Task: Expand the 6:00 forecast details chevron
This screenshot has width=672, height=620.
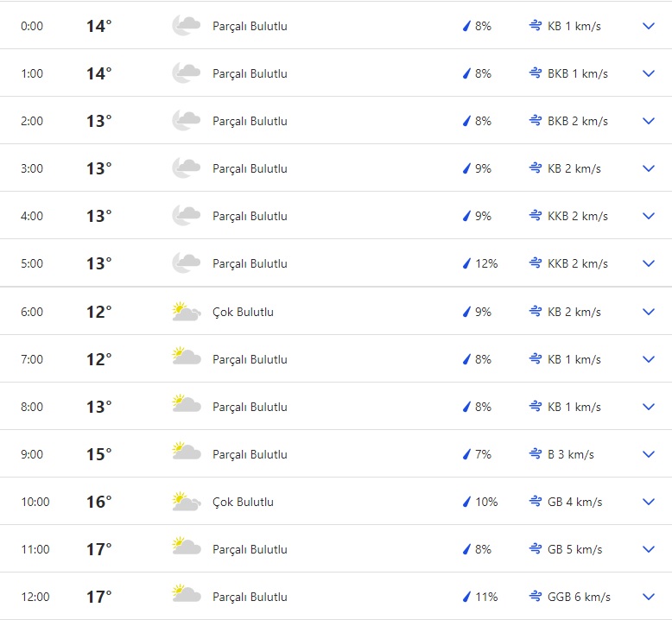Action: point(649,312)
